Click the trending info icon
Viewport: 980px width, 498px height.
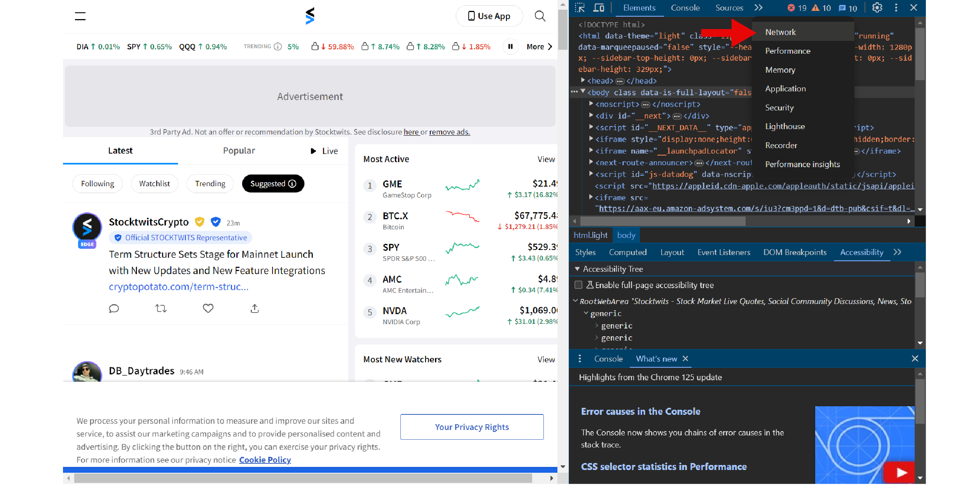point(278,47)
